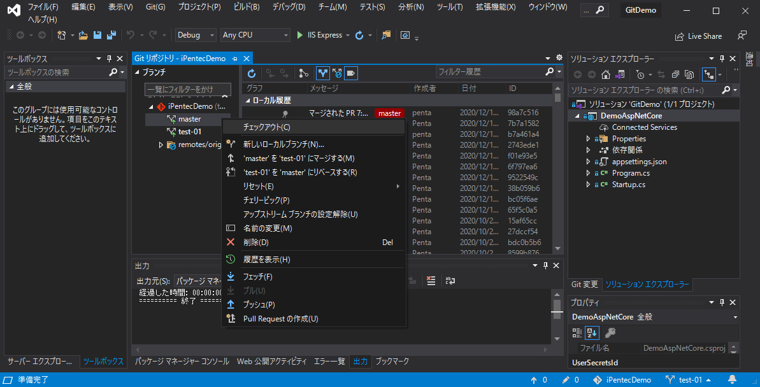Choose rebase 'test-01' onto 'master' menu item
Screen dimensions: 760x387
coord(313,172)
